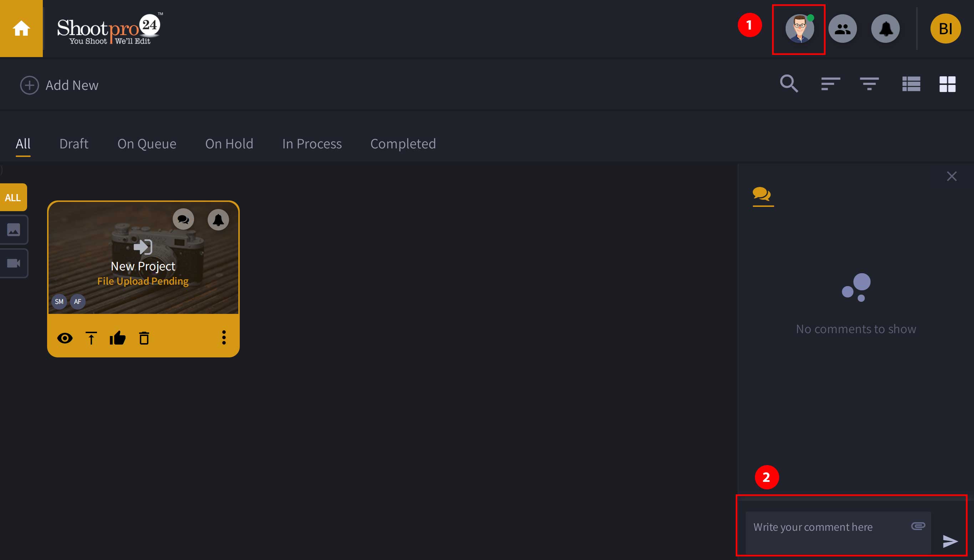Image resolution: width=974 pixels, height=560 pixels.
Task: Open comments bubble on the New Project card
Action: (x=183, y=219)
